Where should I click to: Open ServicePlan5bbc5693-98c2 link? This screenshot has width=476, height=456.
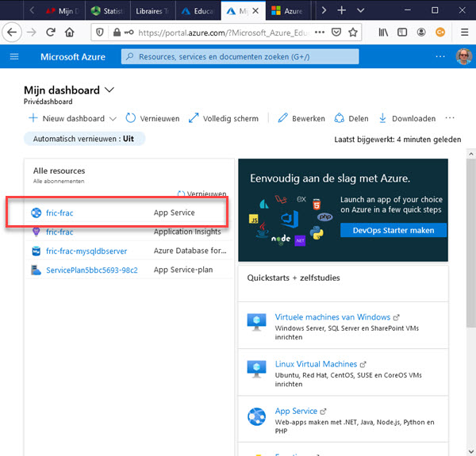point(92,270)
